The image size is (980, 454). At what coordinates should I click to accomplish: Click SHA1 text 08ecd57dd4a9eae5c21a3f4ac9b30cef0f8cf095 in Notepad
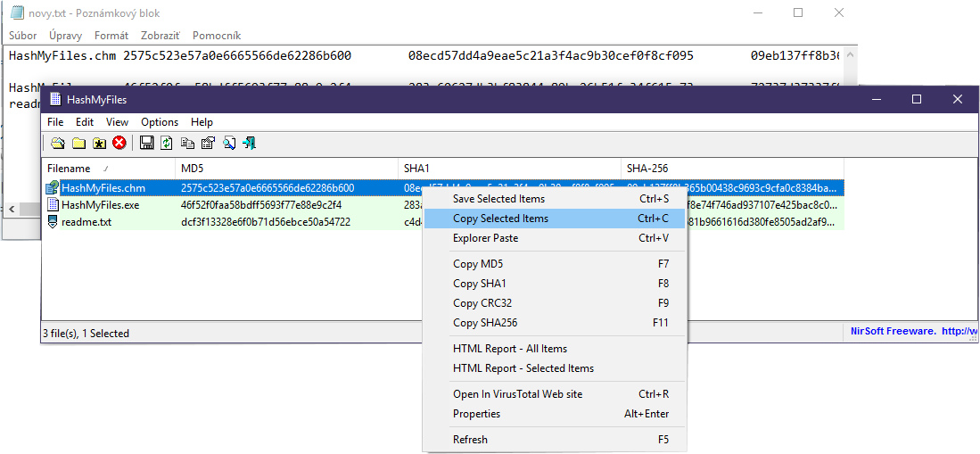coord(550,55)
